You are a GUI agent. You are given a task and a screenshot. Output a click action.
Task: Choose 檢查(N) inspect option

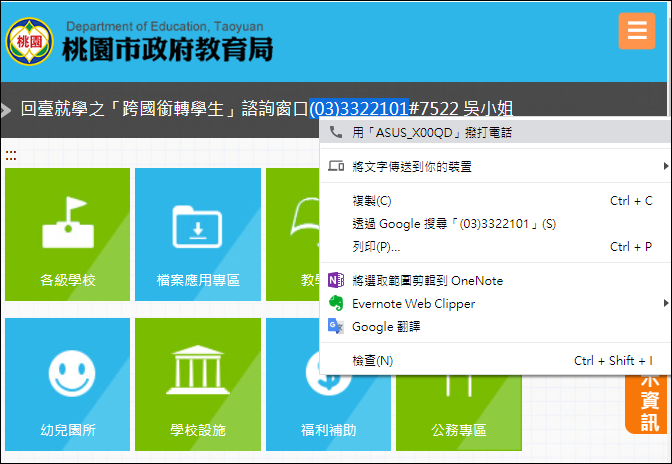point(495,361)
